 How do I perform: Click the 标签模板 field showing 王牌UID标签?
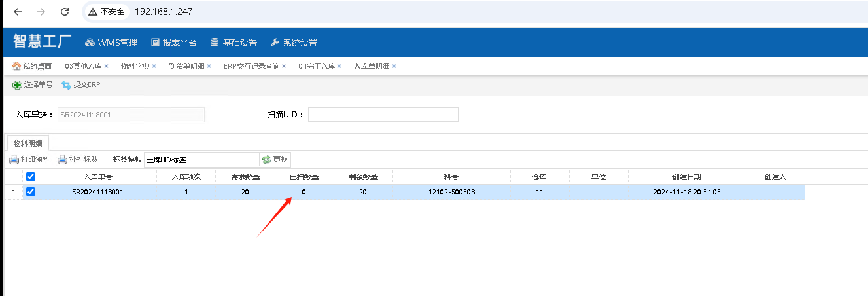click(201, 160)
